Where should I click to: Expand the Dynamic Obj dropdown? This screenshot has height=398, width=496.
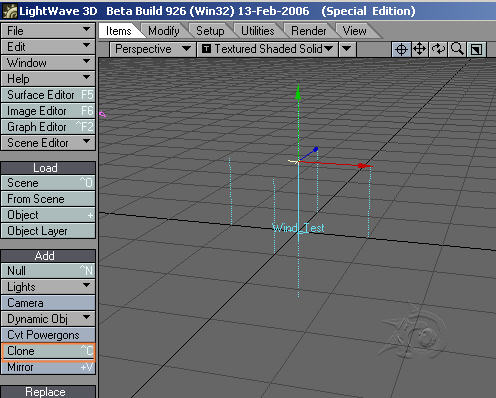[48, 319]
